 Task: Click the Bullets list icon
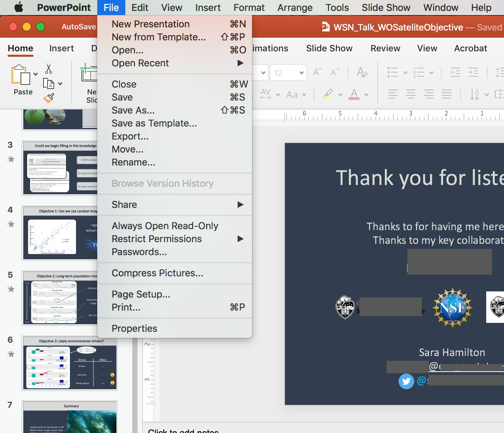click(392, 72)
